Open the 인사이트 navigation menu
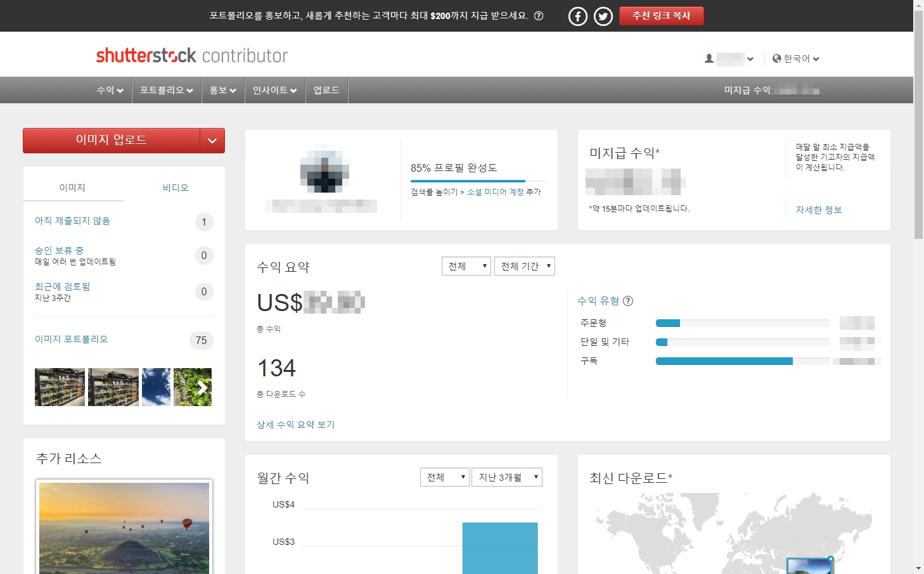The image size is (924, 574). (275, 91)
